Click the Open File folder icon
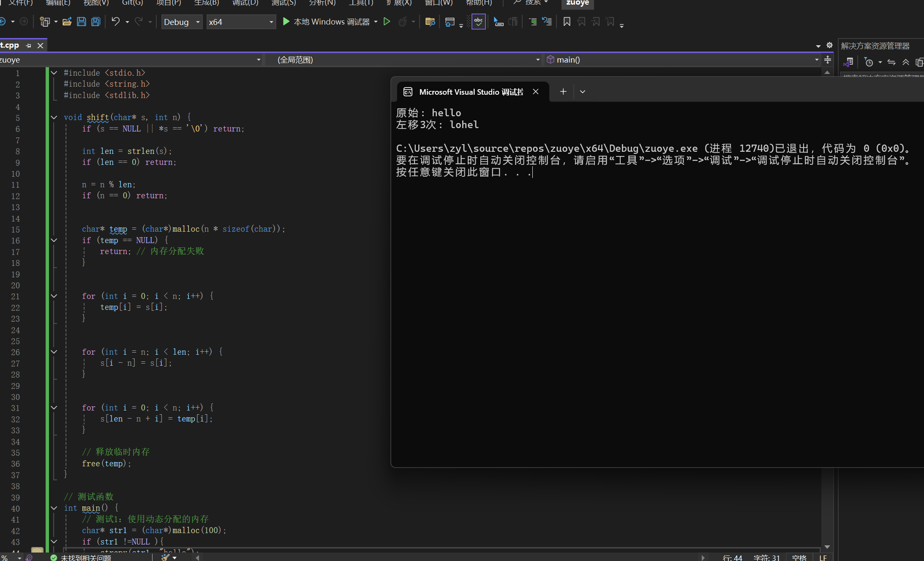 coord(67,22)
